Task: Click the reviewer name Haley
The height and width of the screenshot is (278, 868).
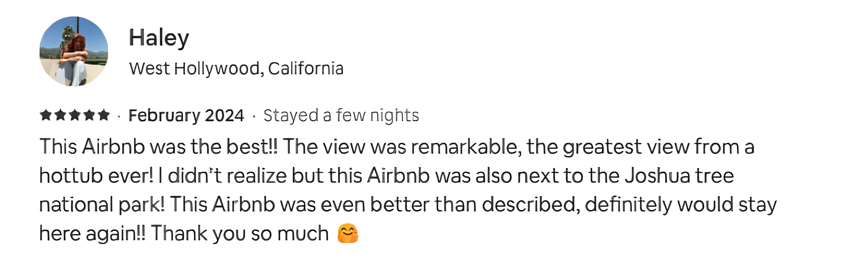Action: point(159,38)
